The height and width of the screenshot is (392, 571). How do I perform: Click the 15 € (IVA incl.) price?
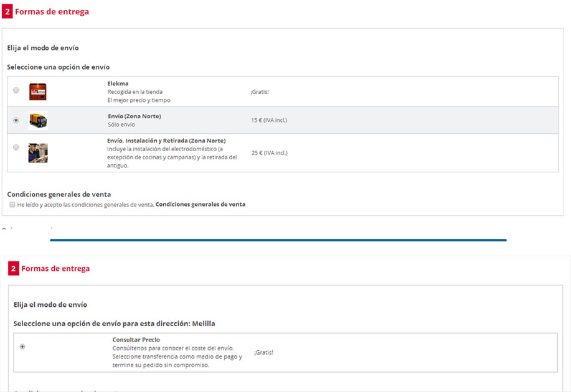[269, 120]
